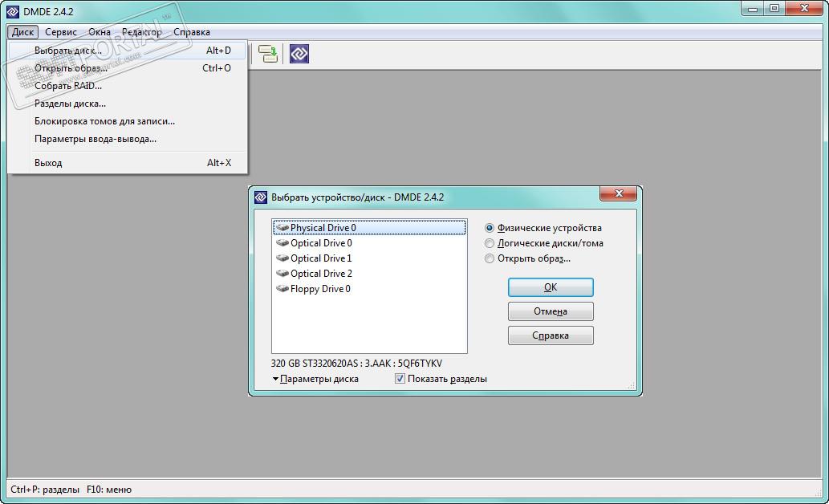
Task: Click the drive icon beside Floppy Drive 0
Action: point(282,289)
